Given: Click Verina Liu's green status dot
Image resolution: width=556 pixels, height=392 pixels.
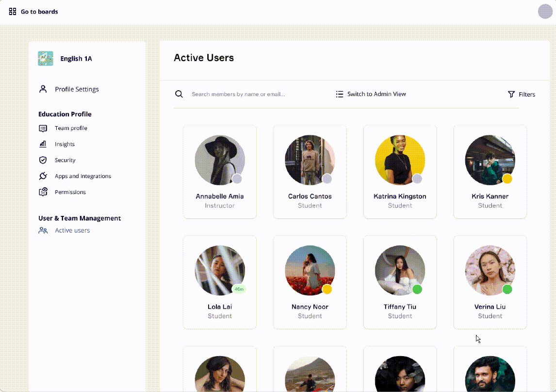Looking at the screenshot, I should coord(507,289).
